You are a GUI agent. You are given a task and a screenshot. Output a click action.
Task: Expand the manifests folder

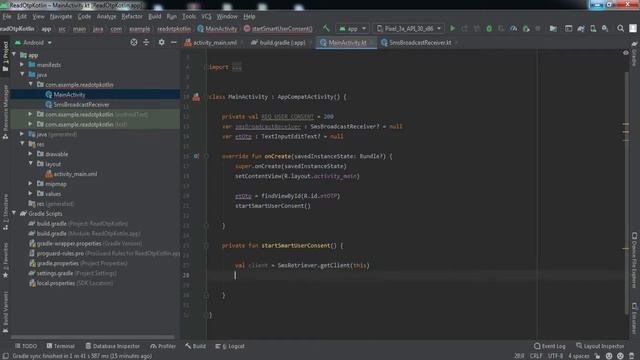point(22,65)
